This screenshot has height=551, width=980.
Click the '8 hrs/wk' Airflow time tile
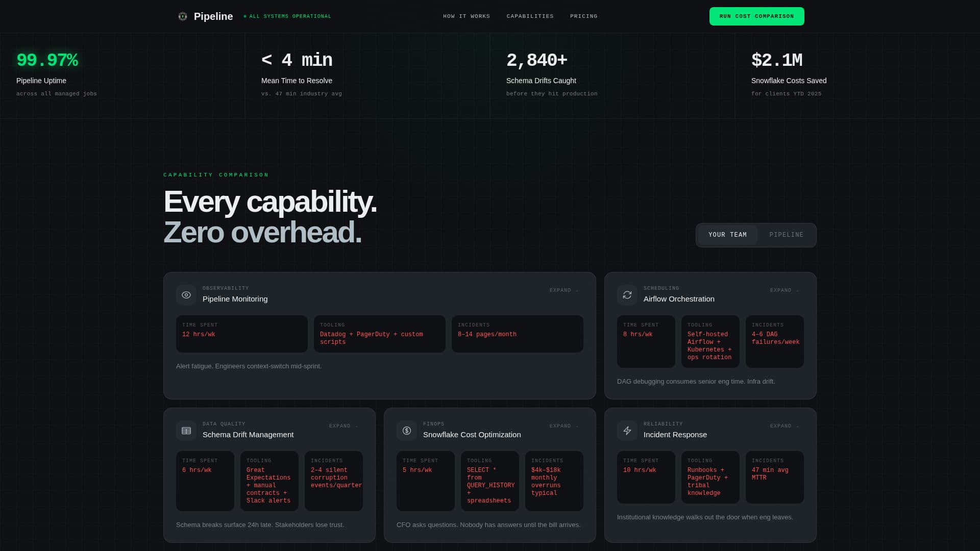(x=646, y=341)
